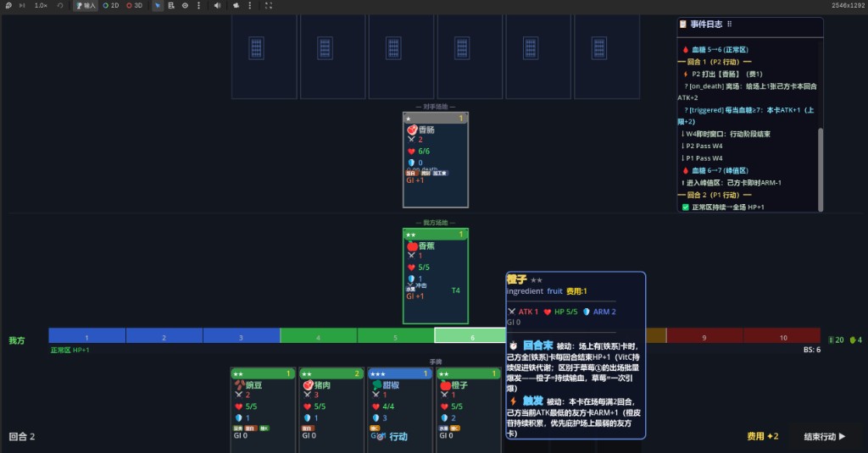Click the event log drag handle icon
The image size is (868, 453).
[730, 25]
